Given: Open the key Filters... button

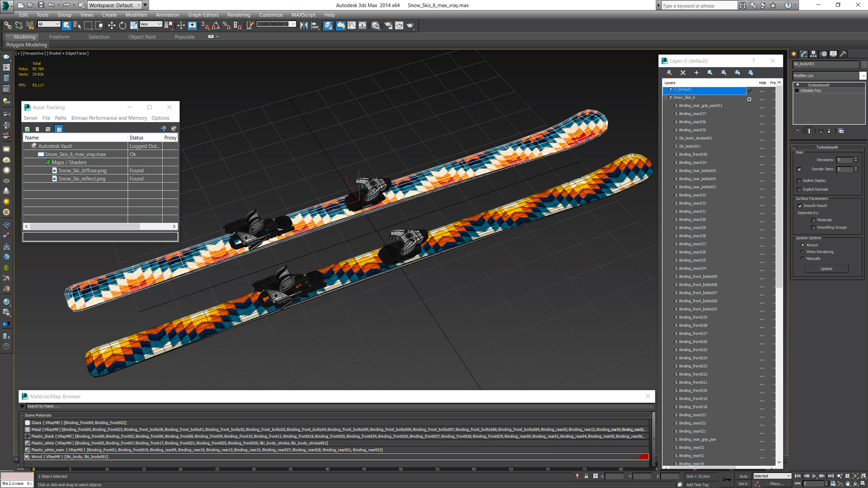Looking at the screenshot, I should click(777, 484).
